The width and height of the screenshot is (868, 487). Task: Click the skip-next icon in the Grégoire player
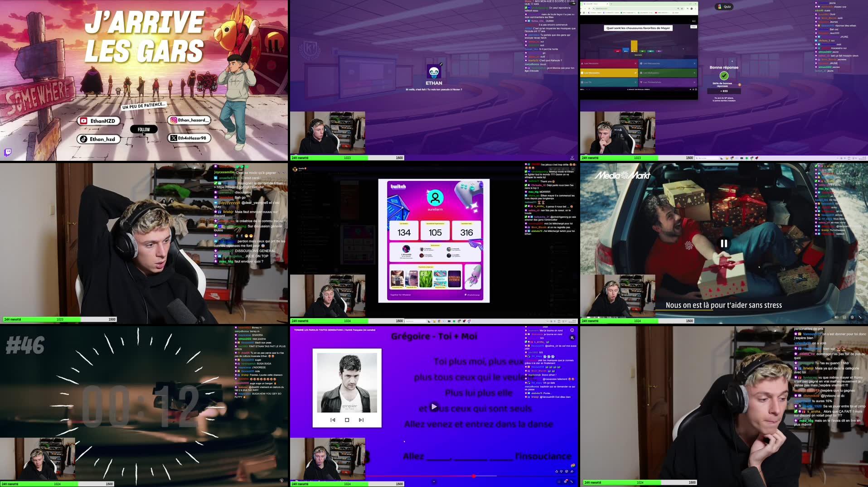click(x=361, y=420)
